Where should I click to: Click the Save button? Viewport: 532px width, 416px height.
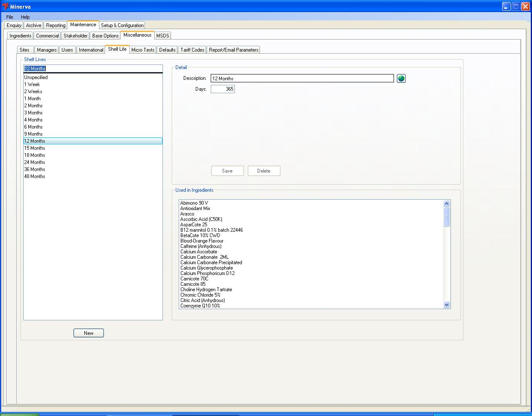point(227,171)
